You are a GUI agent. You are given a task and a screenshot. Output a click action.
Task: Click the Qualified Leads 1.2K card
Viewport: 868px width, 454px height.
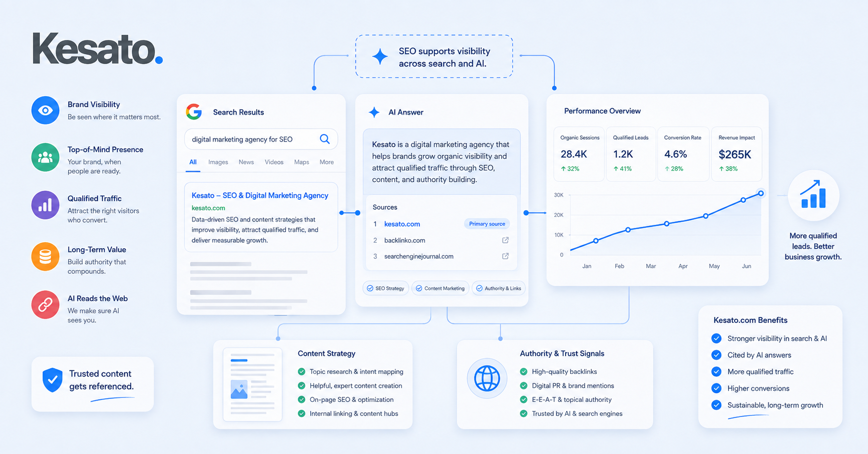(x=631, y=154)
